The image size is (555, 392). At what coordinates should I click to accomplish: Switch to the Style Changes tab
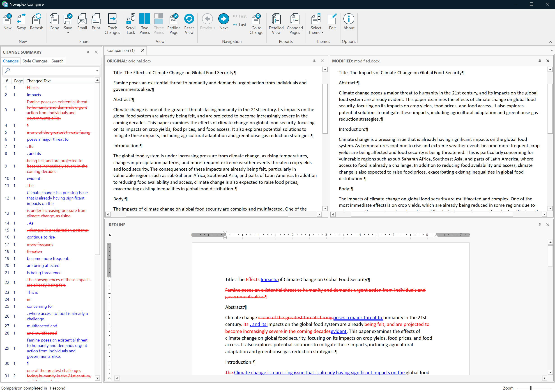(x=35, y=61)
